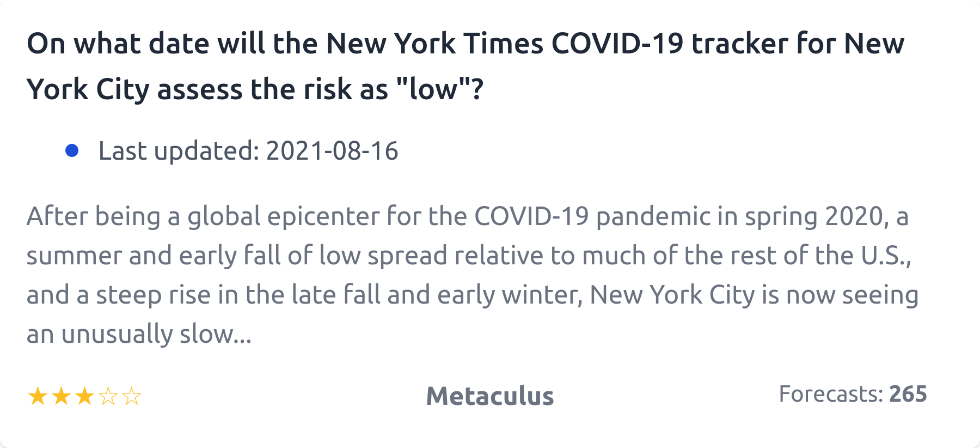
Task: Click the "Forecasts:" label
Action: pyautogui.click(x=831, y=394)
